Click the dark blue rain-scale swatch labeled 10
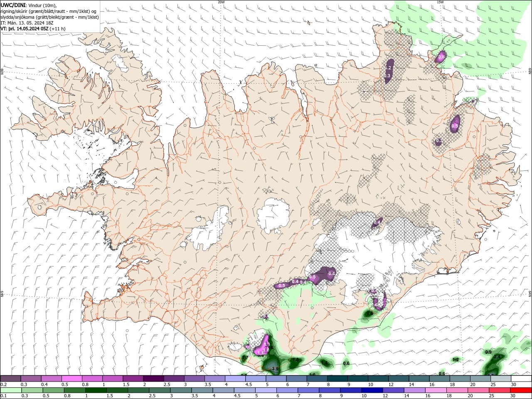Image resolution: width=532 pixels, height=399 pixels. coord(371,390)
